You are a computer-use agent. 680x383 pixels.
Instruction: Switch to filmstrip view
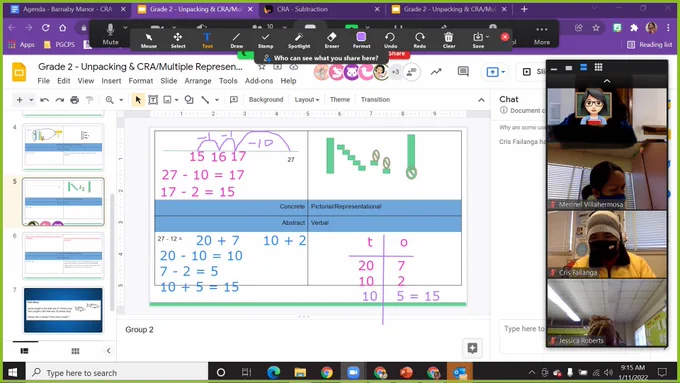click(x=25, y=351)
